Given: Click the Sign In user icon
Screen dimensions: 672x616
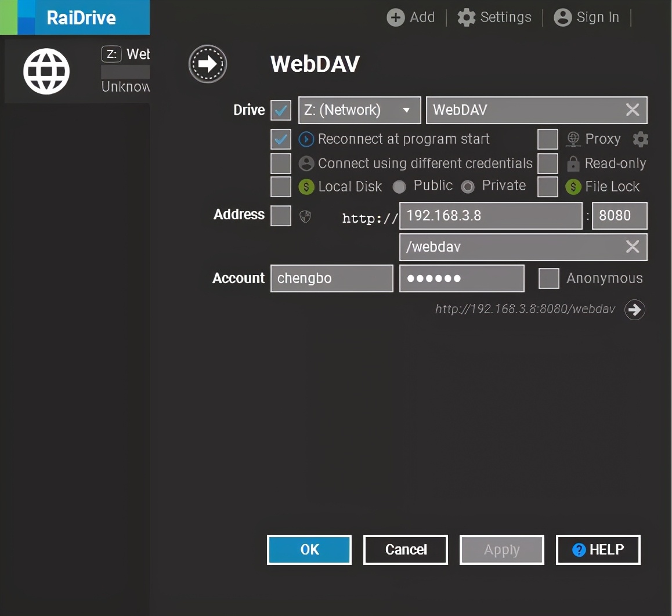Looking at the screenshot, I should (563, 17).
